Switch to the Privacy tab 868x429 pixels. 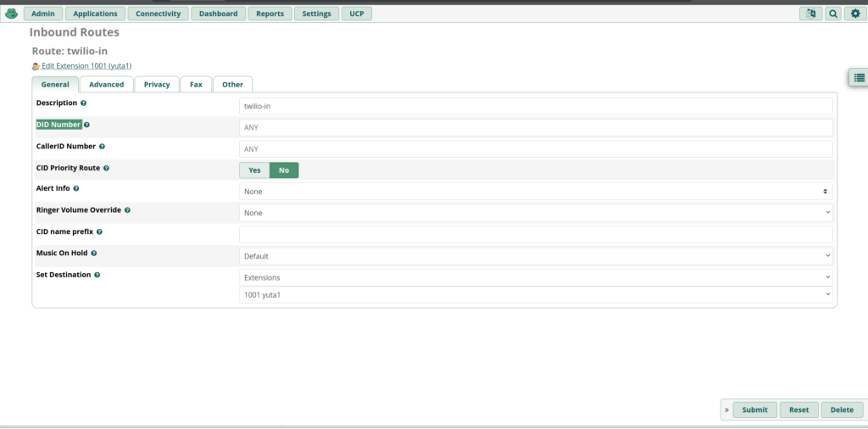pyautogui.click(x=157, y=85)
